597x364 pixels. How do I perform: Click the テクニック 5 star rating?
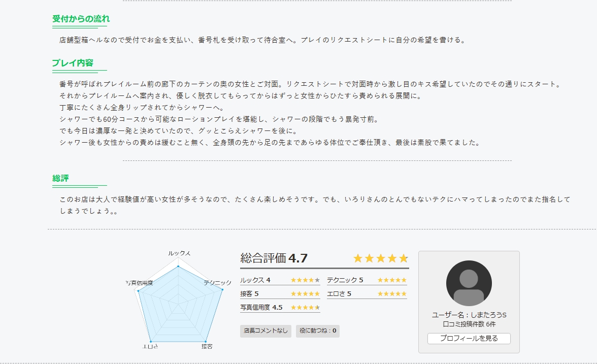pyautogui.click(x=392, y=280)
